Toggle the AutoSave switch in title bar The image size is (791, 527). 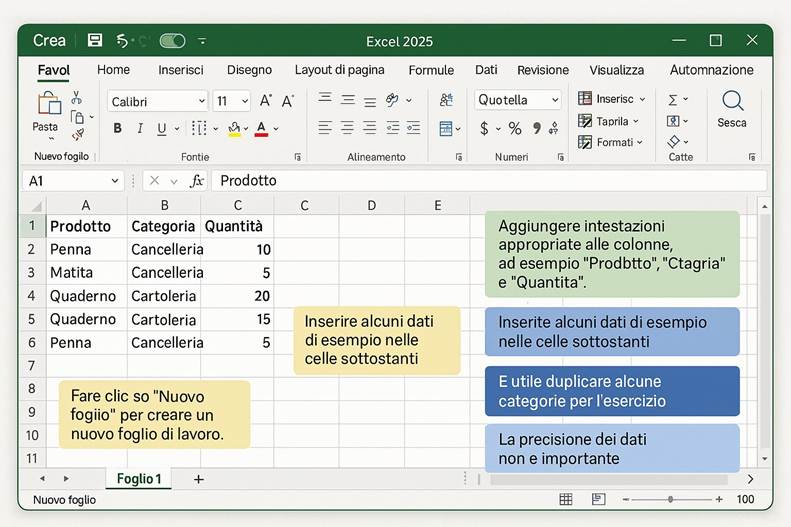pyautogui.click(x=172, y=41)
